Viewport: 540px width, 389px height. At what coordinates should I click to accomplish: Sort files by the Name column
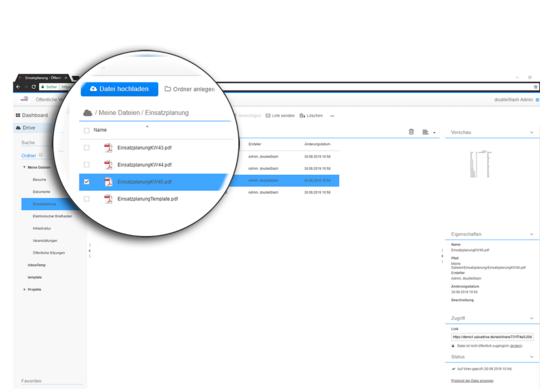pos(100,130)
